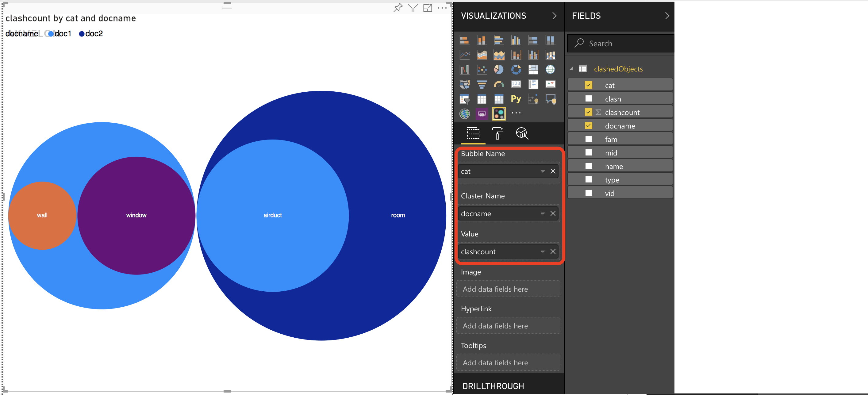
Task: Select the ArcGIS map visual
Action: pos(464,113)
